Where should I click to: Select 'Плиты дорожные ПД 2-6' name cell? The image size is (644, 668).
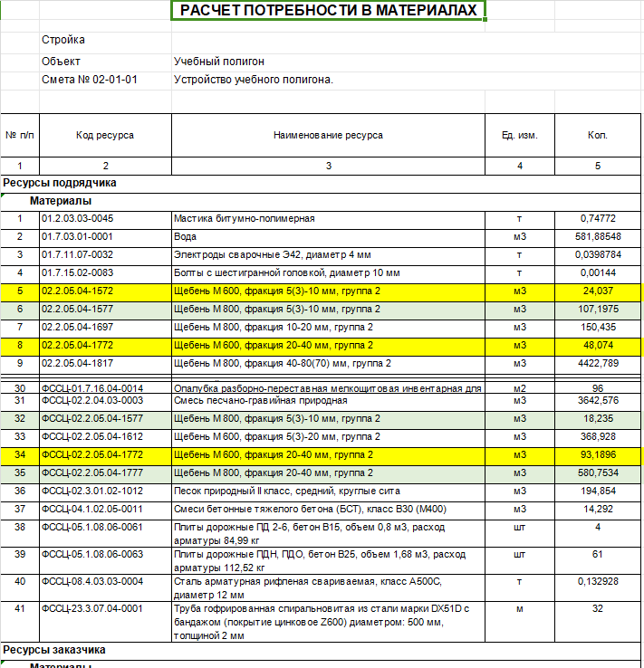[328, 534]
